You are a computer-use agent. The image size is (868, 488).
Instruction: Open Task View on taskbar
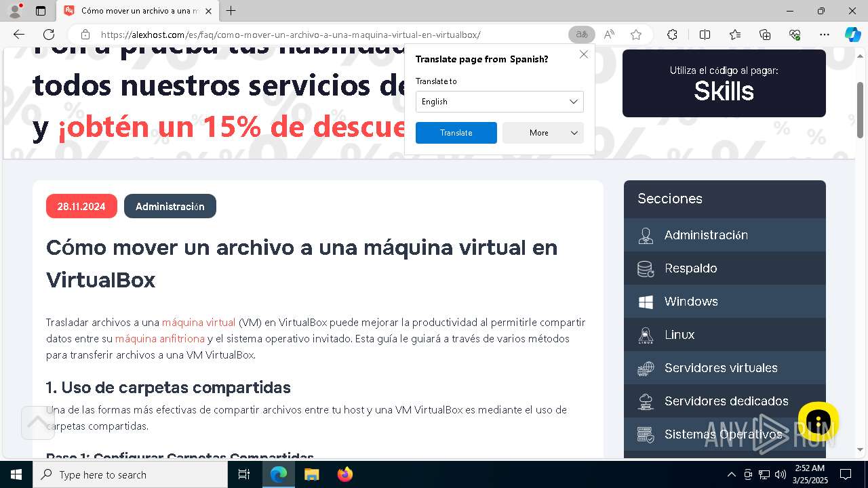point(244,474)
